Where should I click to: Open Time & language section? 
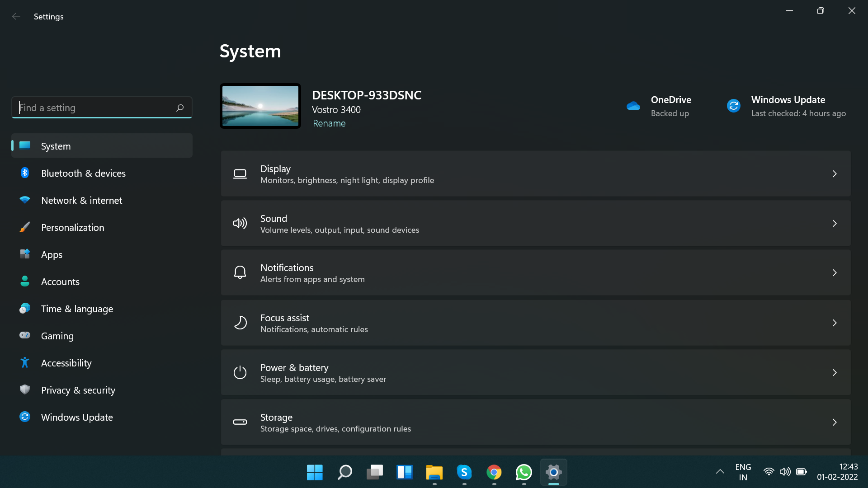tap(77, 309)
